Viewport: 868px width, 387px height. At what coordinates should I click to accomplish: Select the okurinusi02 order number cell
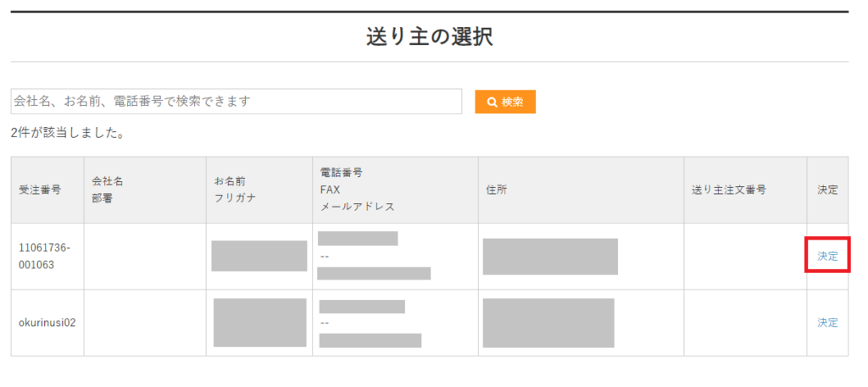tap(47, 323)
